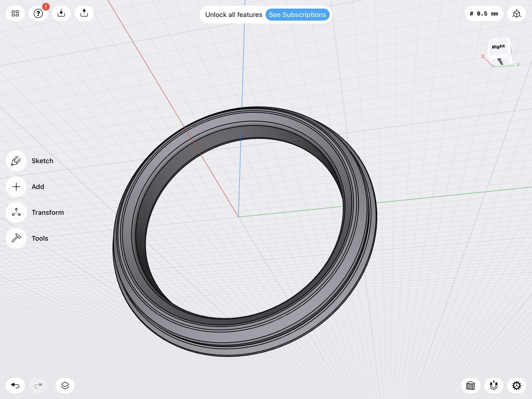Open the 0.5 mm grid size setting
This screenshot has height=399, width=532.
[x=484, y=14]
